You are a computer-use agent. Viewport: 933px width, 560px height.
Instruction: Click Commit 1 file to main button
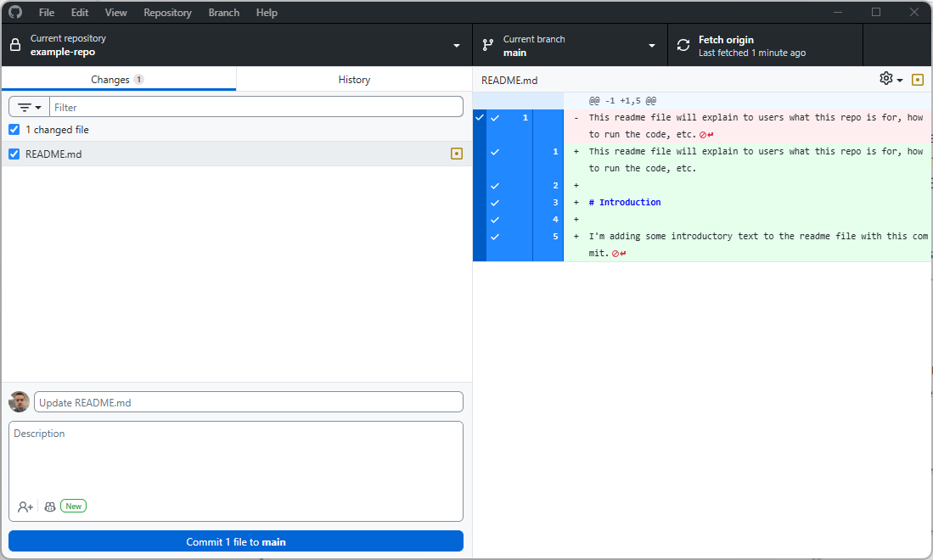click(236, 541)
